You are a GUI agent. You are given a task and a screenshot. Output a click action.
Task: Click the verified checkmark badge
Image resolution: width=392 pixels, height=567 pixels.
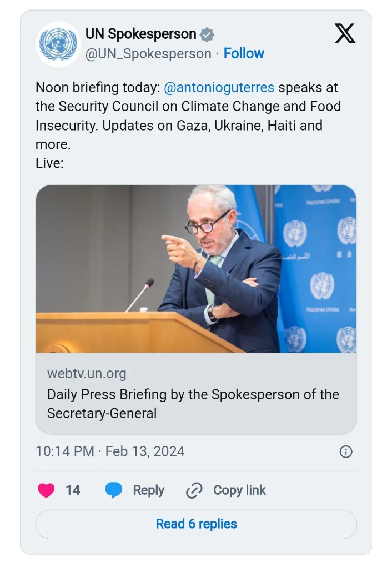(x=207, y=34)
